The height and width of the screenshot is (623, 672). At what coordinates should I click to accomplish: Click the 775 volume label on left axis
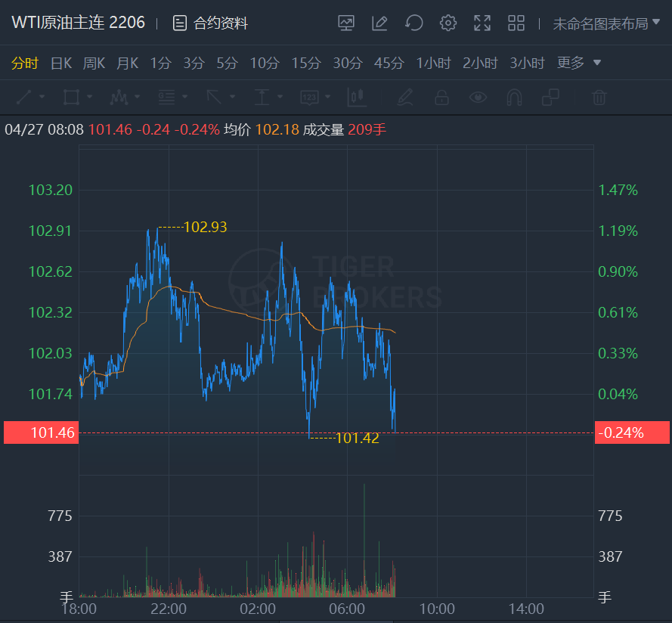pos(60,516)
